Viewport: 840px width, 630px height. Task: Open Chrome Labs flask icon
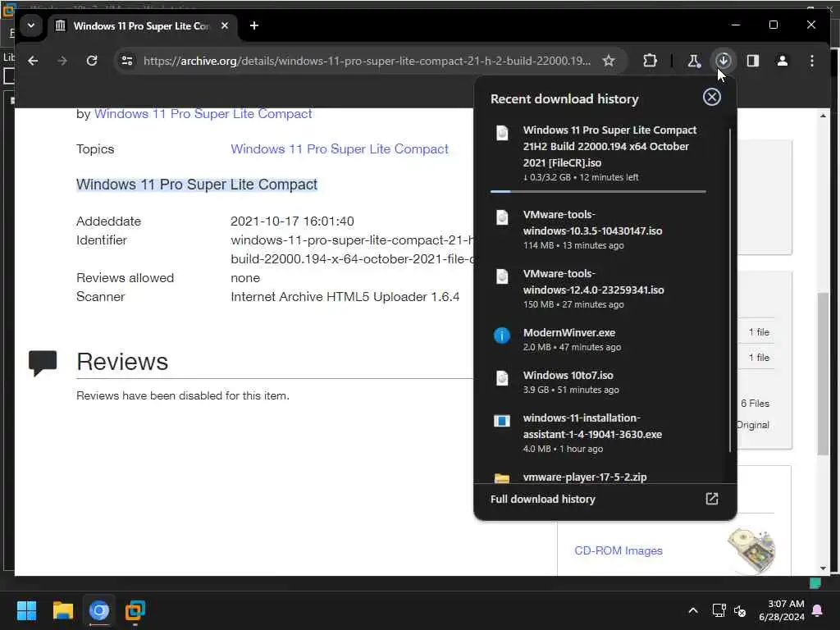pos(694,61)
